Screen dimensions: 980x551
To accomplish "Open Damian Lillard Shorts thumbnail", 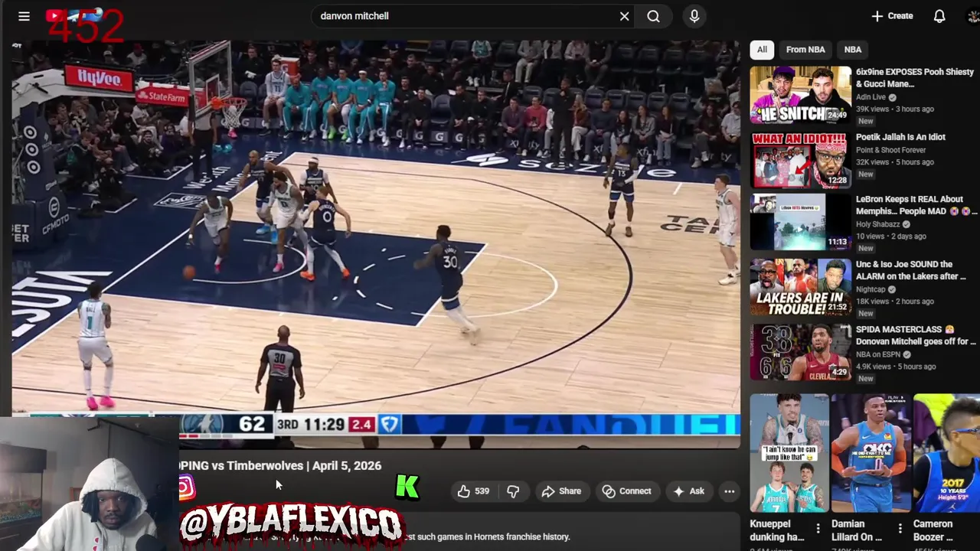I will (x=871, y=453).
